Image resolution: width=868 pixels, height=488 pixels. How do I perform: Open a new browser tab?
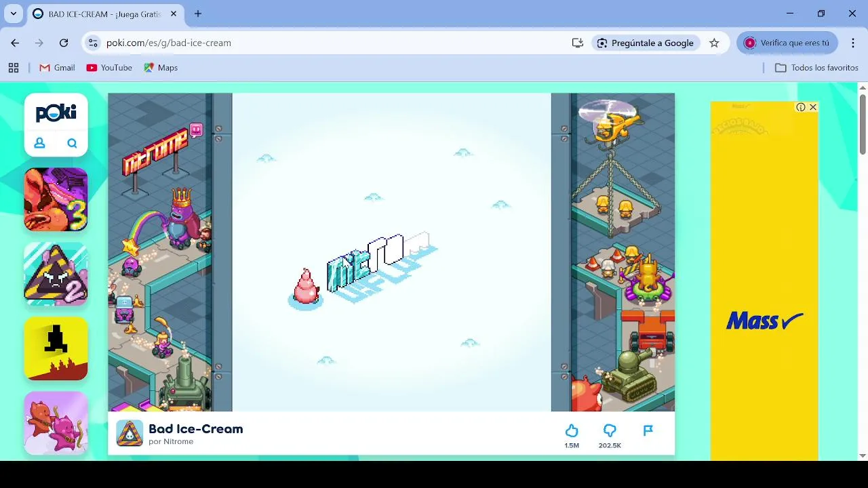[x=198, y=14]
